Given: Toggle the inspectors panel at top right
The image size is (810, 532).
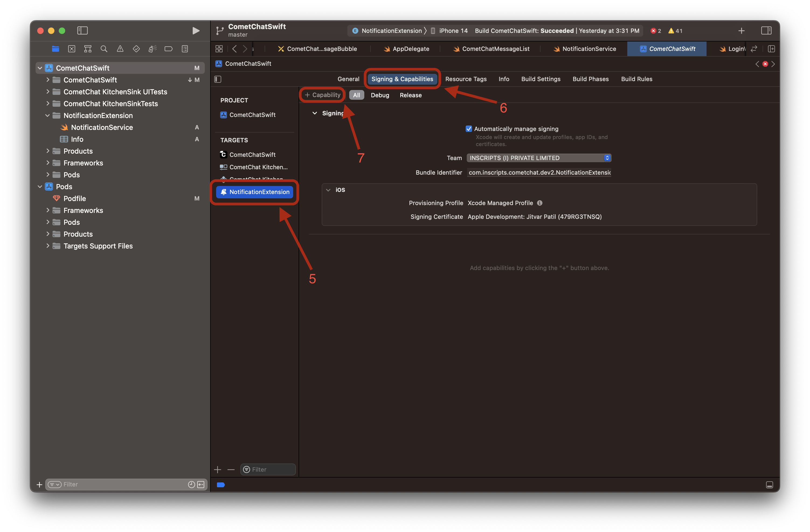Looking at the screenshot, I should point(766,31).
